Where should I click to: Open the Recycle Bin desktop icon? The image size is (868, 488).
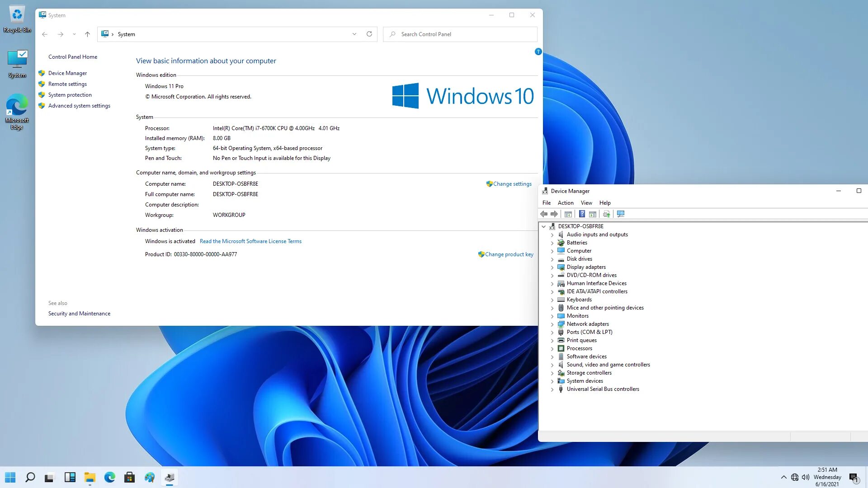tap(17, 19)
